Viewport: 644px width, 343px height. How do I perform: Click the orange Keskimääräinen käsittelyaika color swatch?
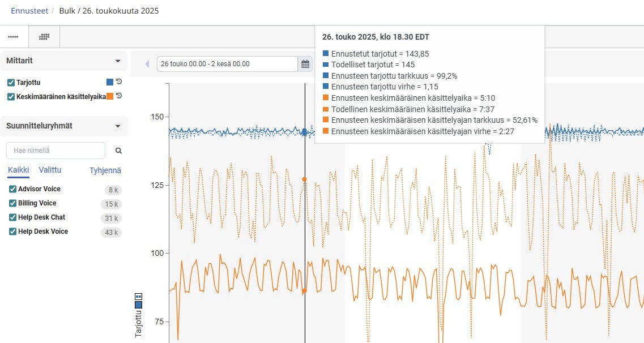(x=110, y=96)
